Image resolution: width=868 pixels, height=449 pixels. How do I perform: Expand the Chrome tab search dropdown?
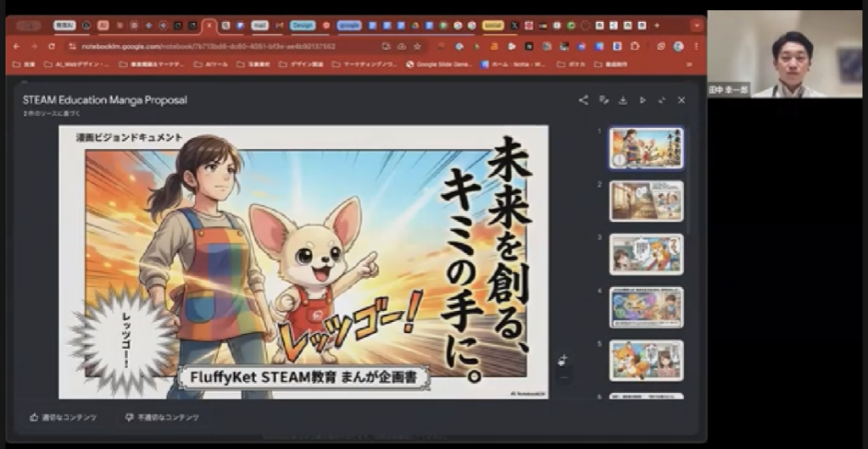click(697, 25)
